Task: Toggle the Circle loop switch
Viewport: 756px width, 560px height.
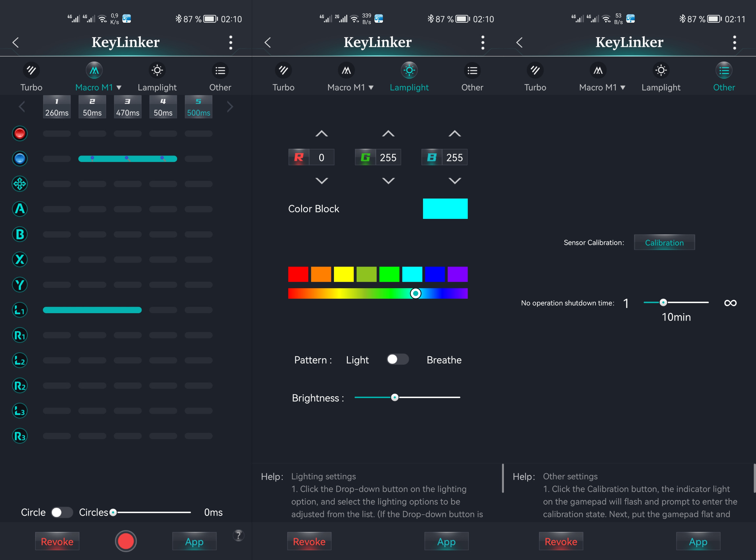Action: pos(62,512)
